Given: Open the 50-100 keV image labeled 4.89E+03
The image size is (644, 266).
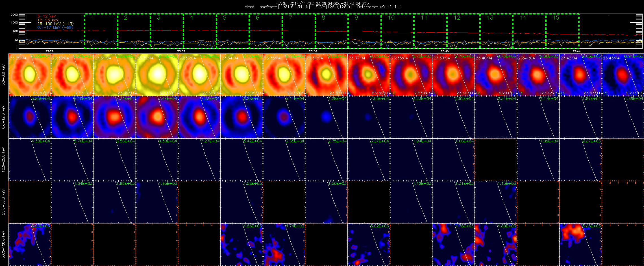Looking at the screenshot, I should [x=496, y=244].
